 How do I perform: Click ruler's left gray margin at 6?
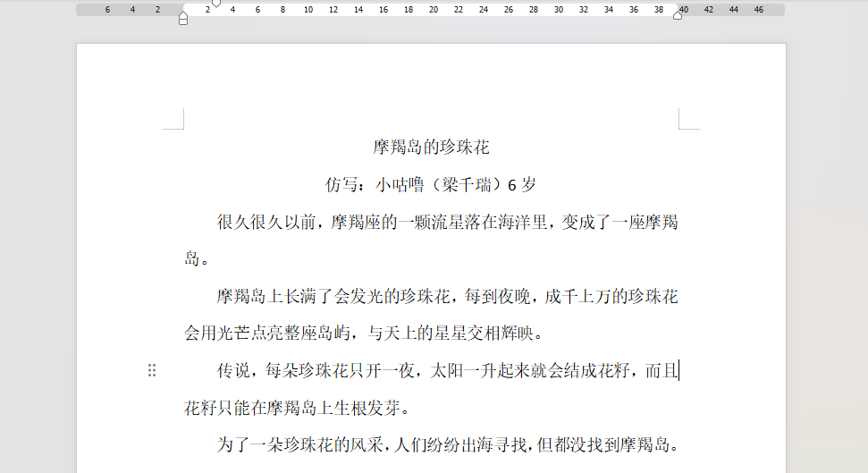point(107,10)
